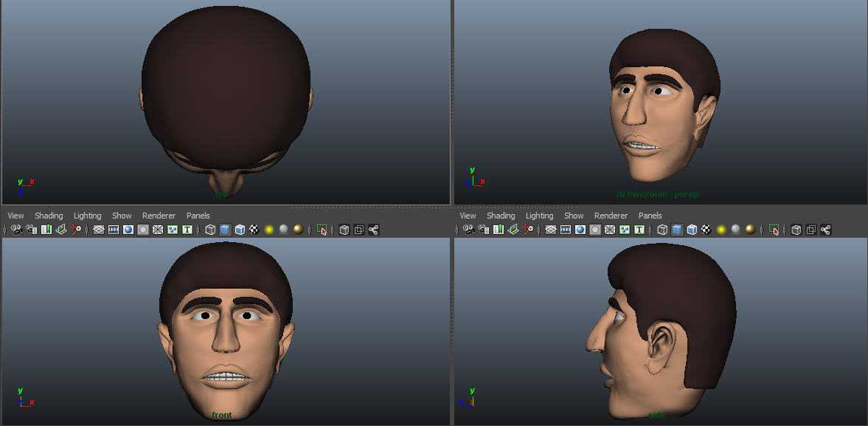Click Safe Action icon in front panel toolbar
The height and width of the screenshot is (426, 868).
point(173,230)
